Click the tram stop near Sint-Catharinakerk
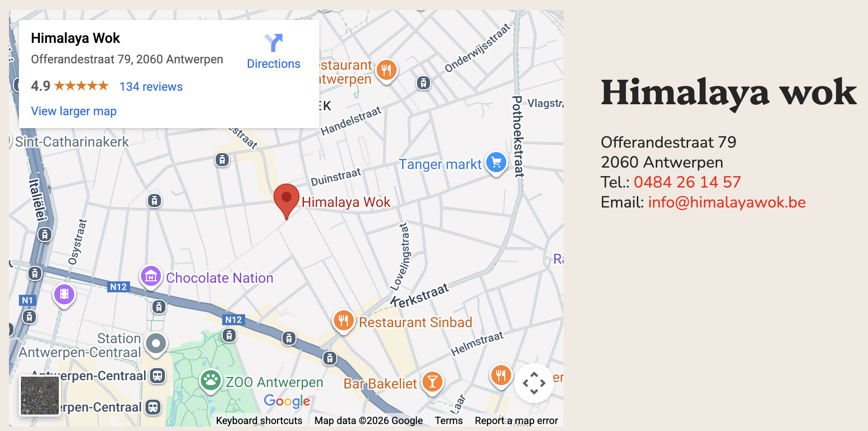This screenshot has width=868, height=431. tap(222, 160)
